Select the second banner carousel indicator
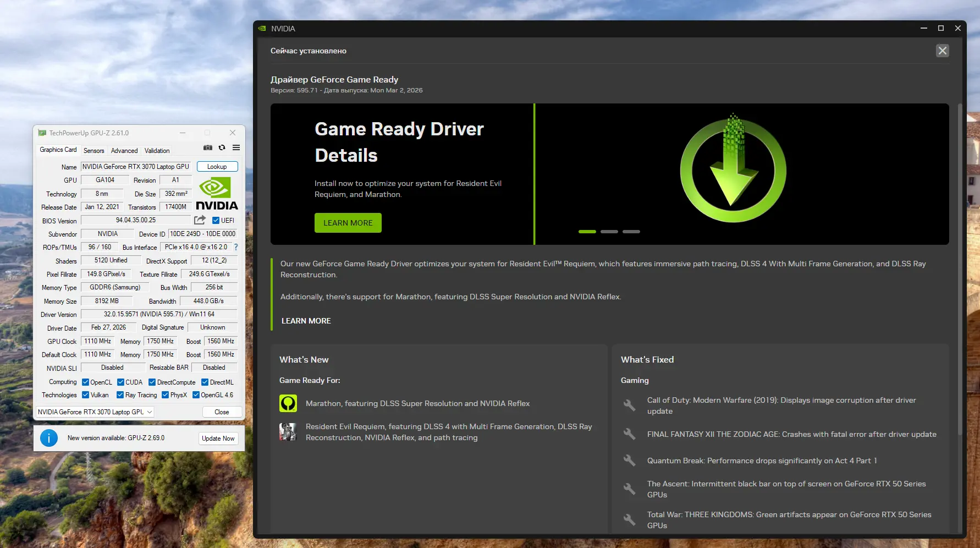This screenshot has height=548, width=980. [x=609, y=232]
